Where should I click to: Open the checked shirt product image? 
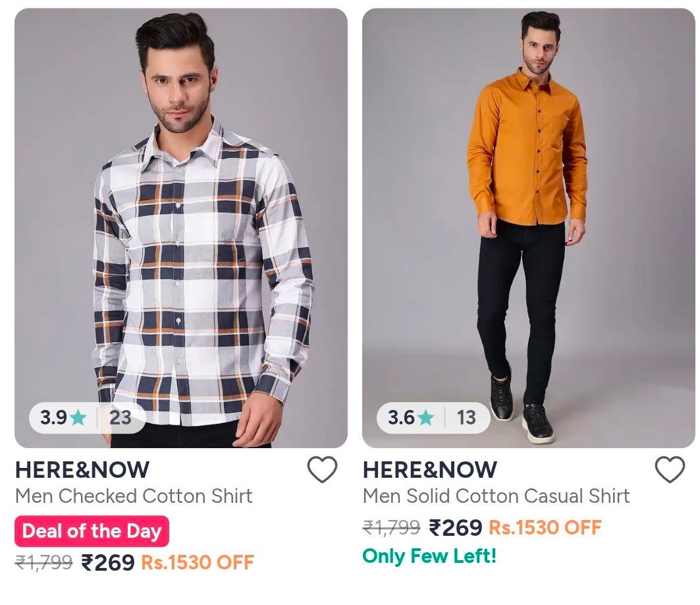tap(181, 228)
